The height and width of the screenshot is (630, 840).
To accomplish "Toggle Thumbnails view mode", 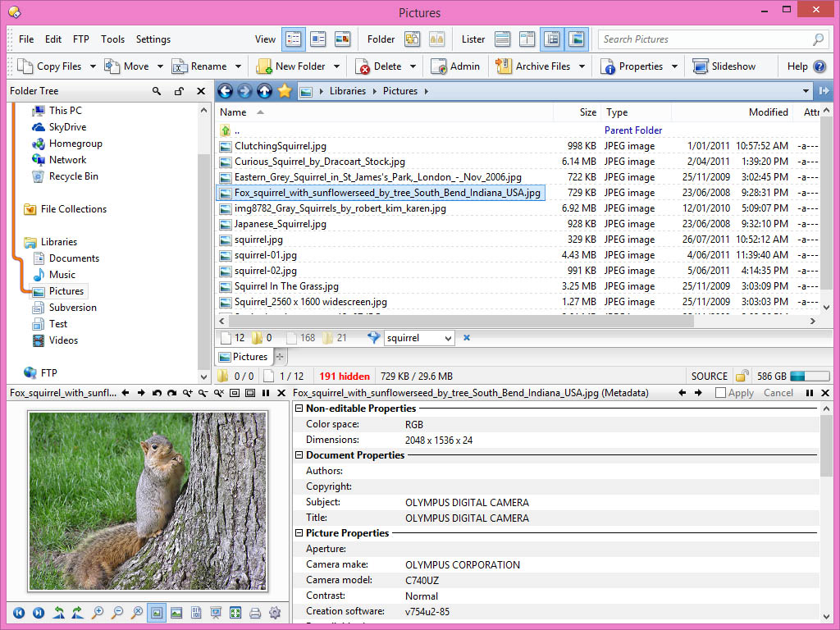I will click(x=342, y=39).
